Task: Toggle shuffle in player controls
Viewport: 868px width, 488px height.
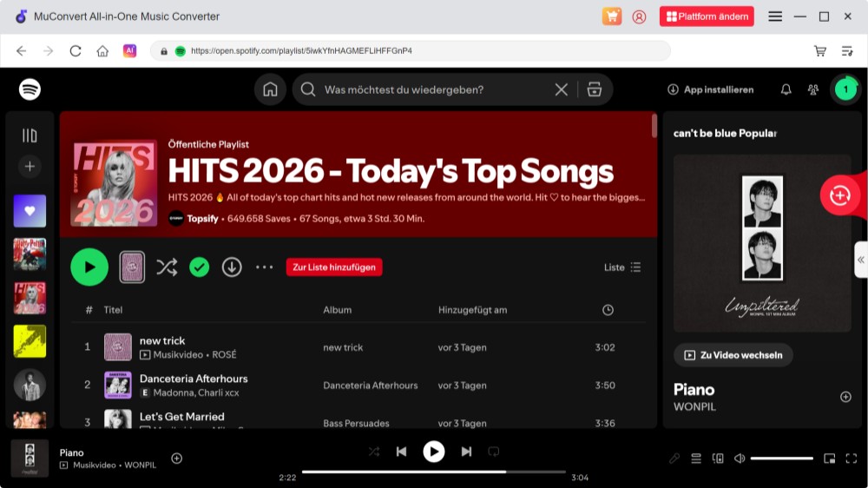Action: 373,452
